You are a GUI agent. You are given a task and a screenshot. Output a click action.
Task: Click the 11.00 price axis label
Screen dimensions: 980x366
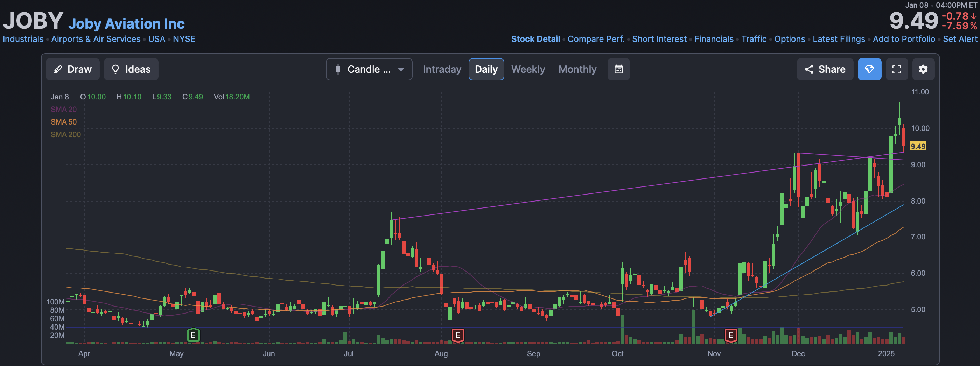coord(920,92)
